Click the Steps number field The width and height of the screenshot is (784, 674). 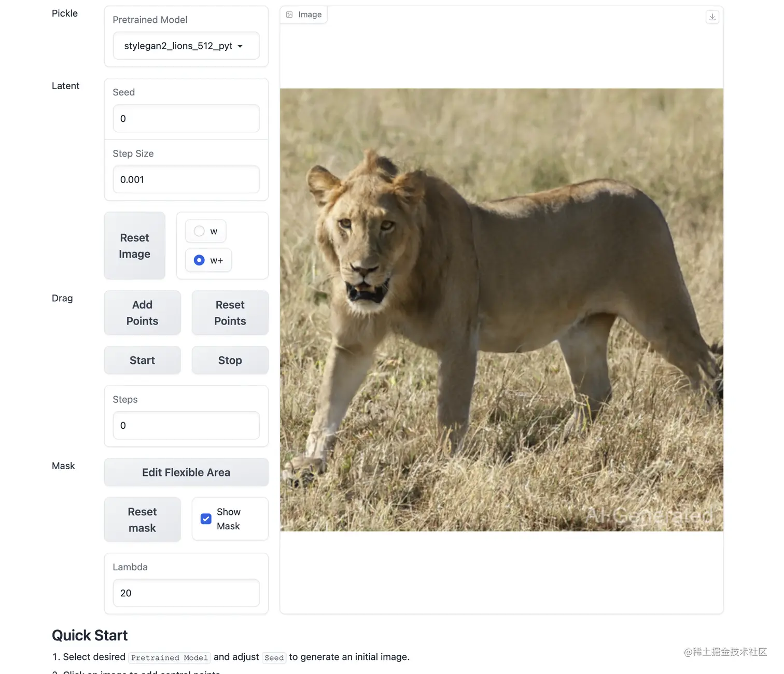click(186, 426)
